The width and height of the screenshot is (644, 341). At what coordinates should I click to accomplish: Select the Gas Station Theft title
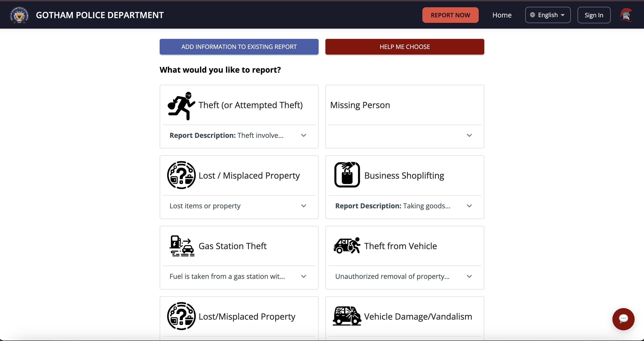click(x=233, y=246)
